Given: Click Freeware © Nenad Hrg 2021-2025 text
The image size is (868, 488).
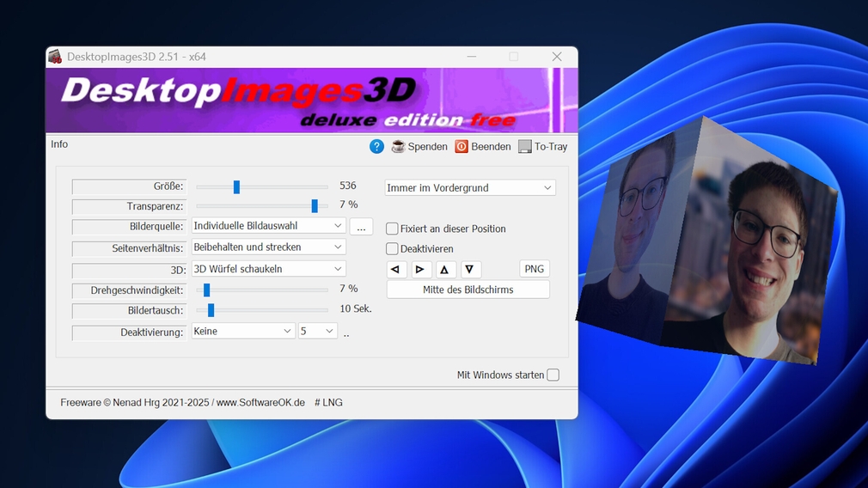Looking at the screenshot, I should click(135, 403).
